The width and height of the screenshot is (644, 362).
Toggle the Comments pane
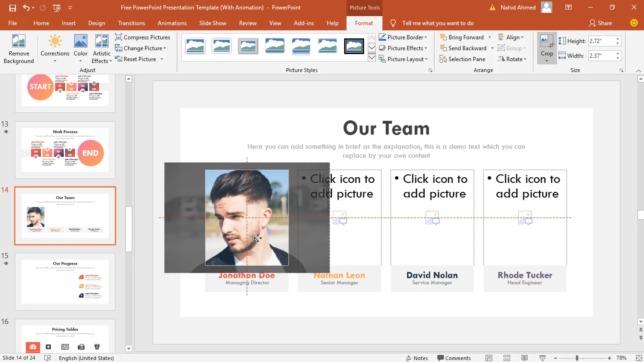tap(454, 358)
